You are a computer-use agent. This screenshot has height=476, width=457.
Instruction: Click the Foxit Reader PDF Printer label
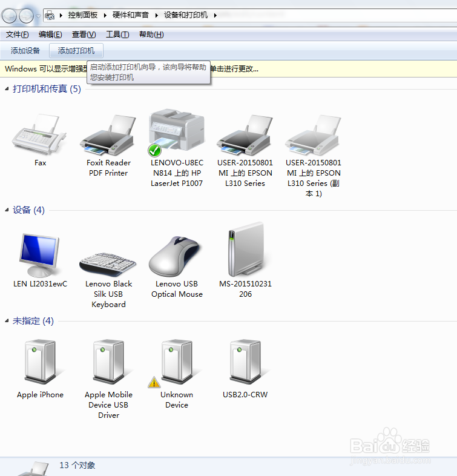tap(108, 168)
